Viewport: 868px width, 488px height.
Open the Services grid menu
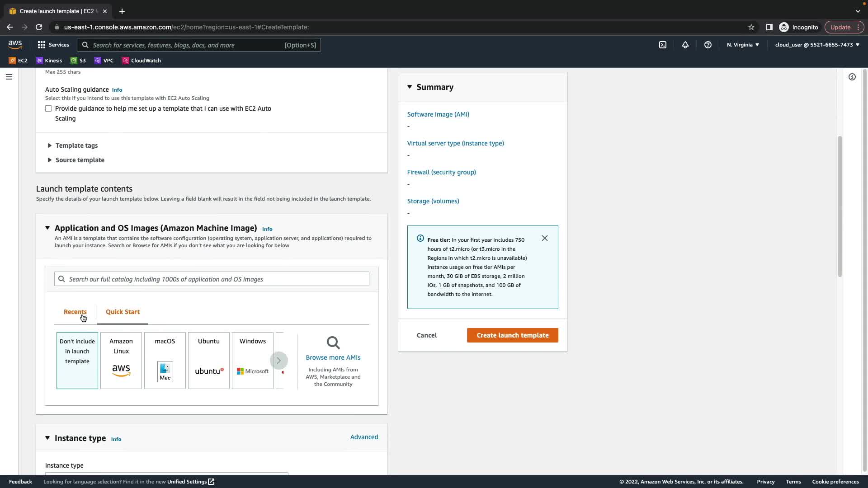(x=53, y=45)
